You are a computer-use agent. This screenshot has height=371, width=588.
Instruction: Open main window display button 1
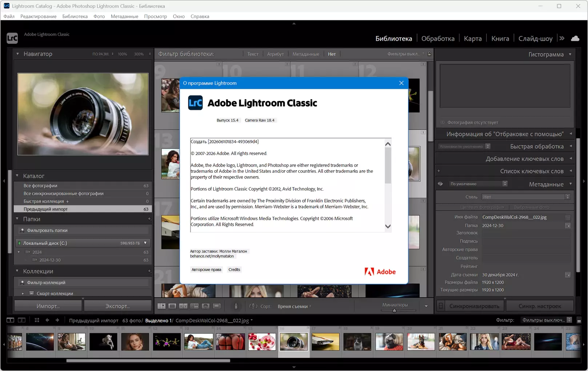[10, 320]
